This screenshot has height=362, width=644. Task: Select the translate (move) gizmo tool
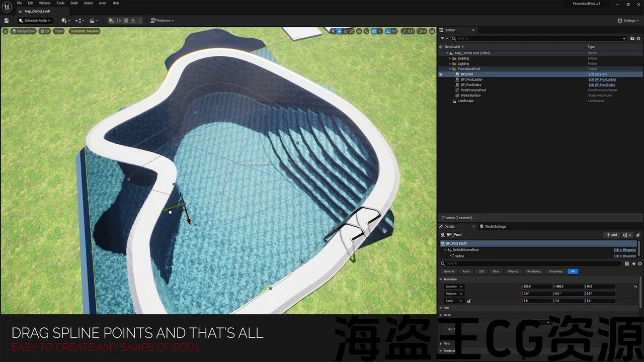coord(339,31)
